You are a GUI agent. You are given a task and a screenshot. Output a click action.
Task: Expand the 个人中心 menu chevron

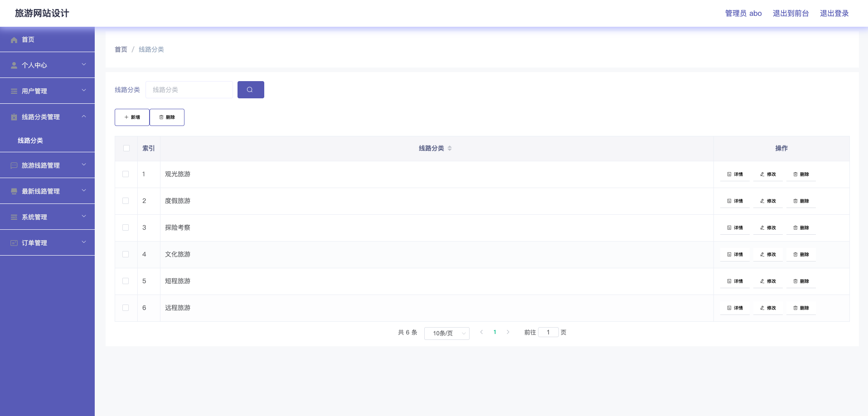coord(84,64)
